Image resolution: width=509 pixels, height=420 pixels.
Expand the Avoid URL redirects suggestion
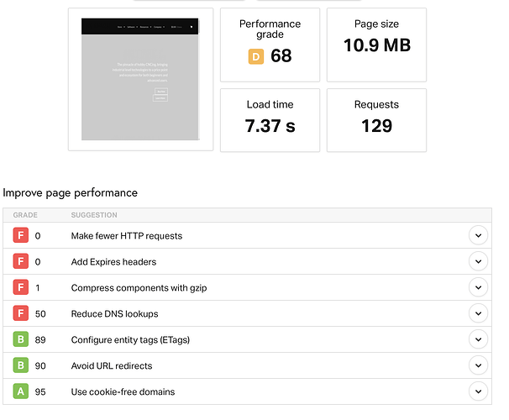point(478,365)
